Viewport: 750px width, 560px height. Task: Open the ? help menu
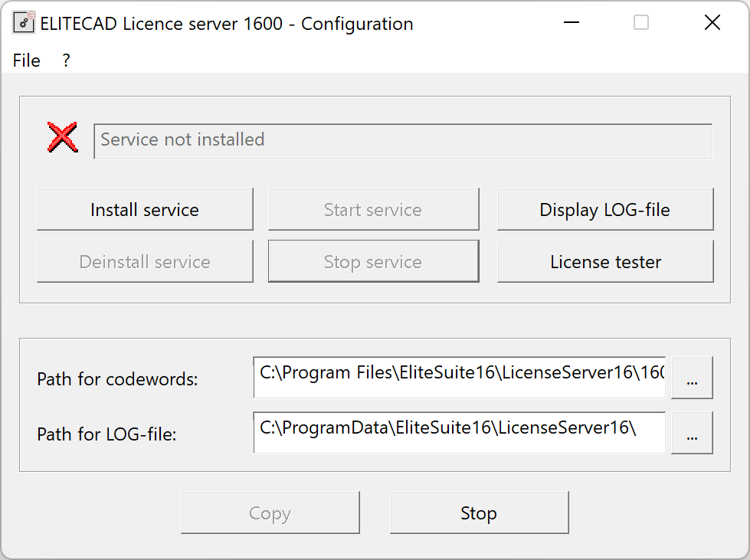[x=66, y=61]
